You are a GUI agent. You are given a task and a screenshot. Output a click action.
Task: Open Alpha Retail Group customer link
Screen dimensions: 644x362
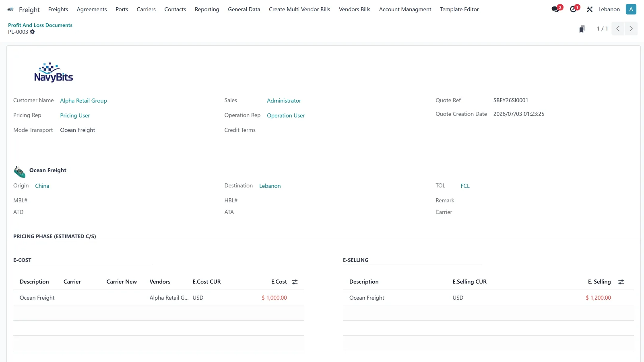click(83, 101)
